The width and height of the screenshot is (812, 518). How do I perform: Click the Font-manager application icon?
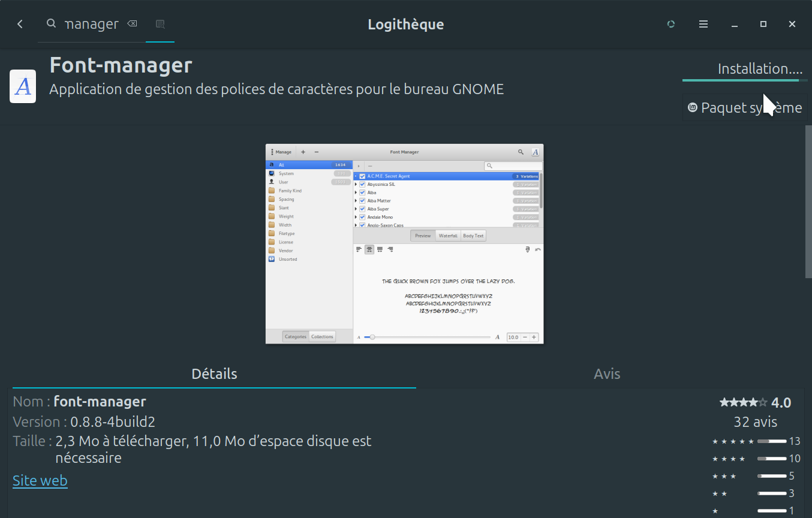[x=23, y=86]
